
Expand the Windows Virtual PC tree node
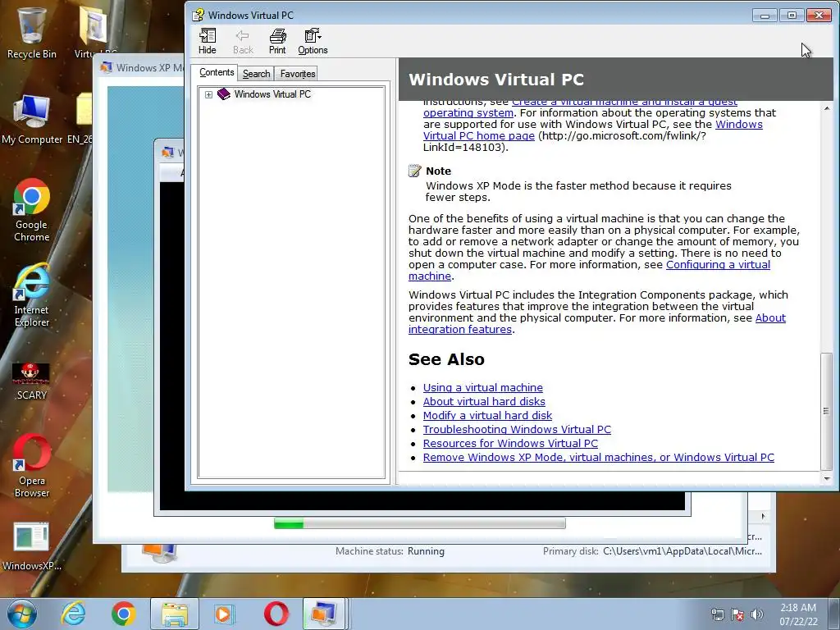pyautogui.click(x=208, y=95)
